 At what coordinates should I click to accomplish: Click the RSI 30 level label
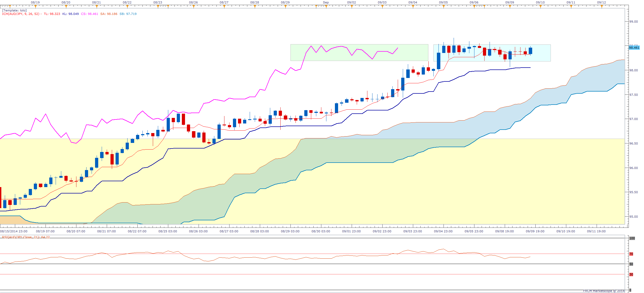(631, 274)
